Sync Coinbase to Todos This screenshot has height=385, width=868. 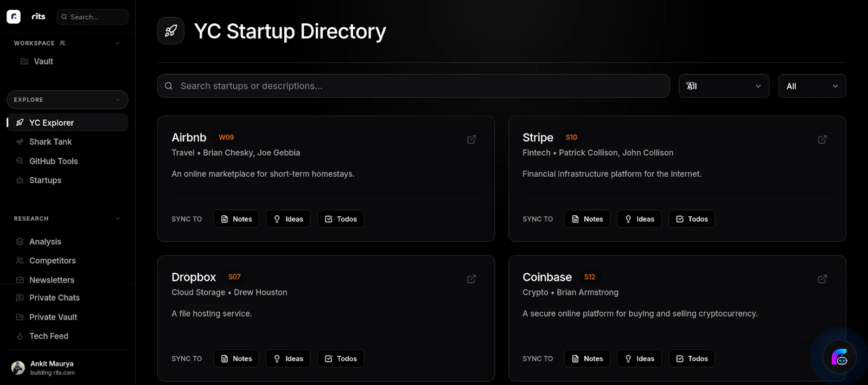pyautogui.click(x=692, y=358)
